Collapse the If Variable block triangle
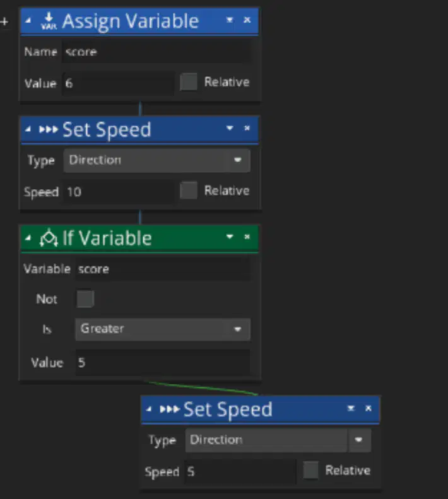 pos(28,238)
